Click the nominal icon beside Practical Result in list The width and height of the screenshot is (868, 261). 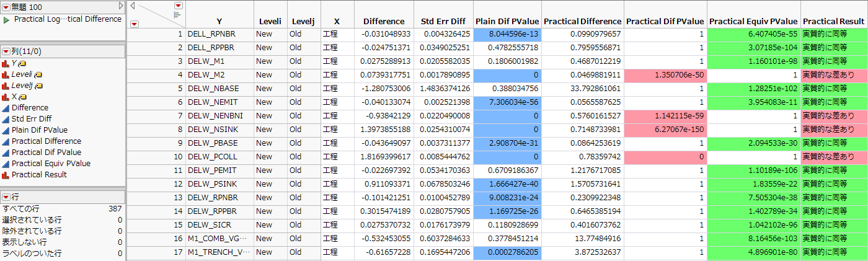click(6, 175)
